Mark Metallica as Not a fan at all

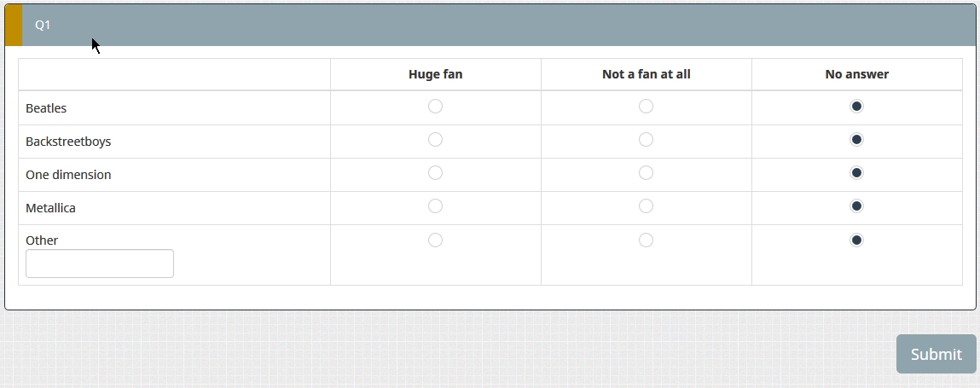point(646,206)
